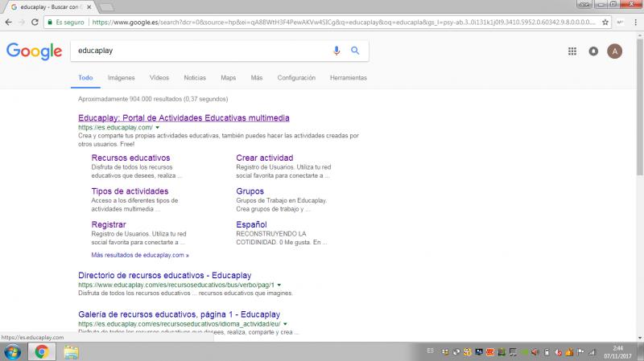Open Herramientas options

coord(349,77)
